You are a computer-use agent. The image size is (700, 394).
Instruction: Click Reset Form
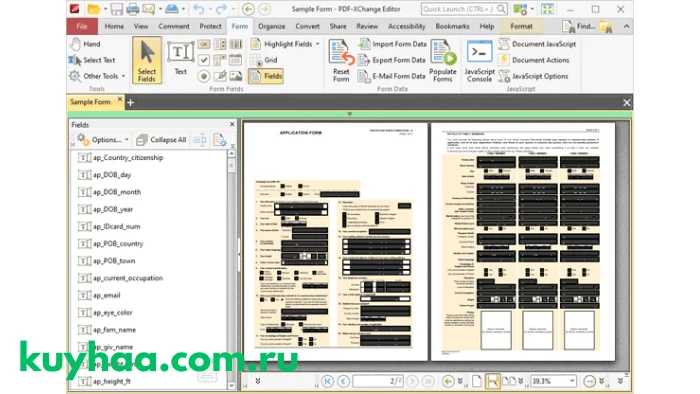[x=341, y=61]
